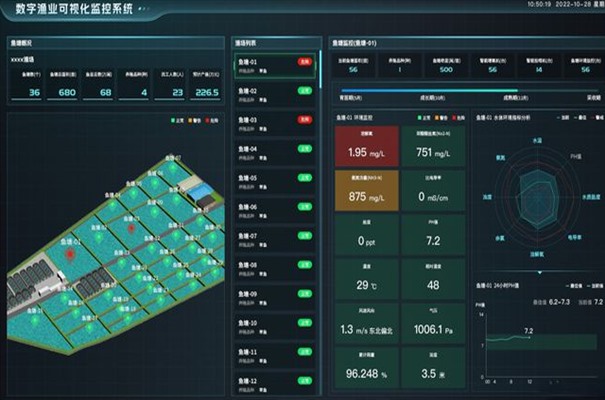Select 鱼塘-03 in the pond list

(275, 124)
